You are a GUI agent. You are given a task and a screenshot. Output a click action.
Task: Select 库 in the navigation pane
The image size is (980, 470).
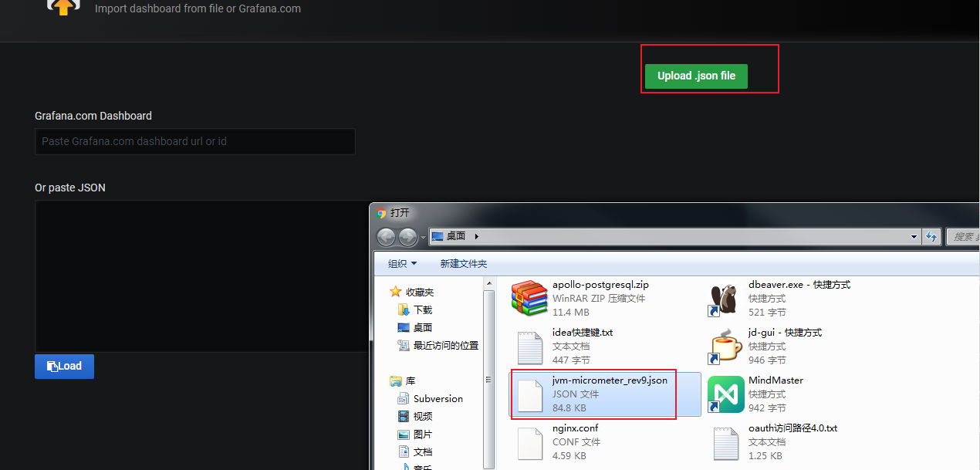[x=411, y=380]
